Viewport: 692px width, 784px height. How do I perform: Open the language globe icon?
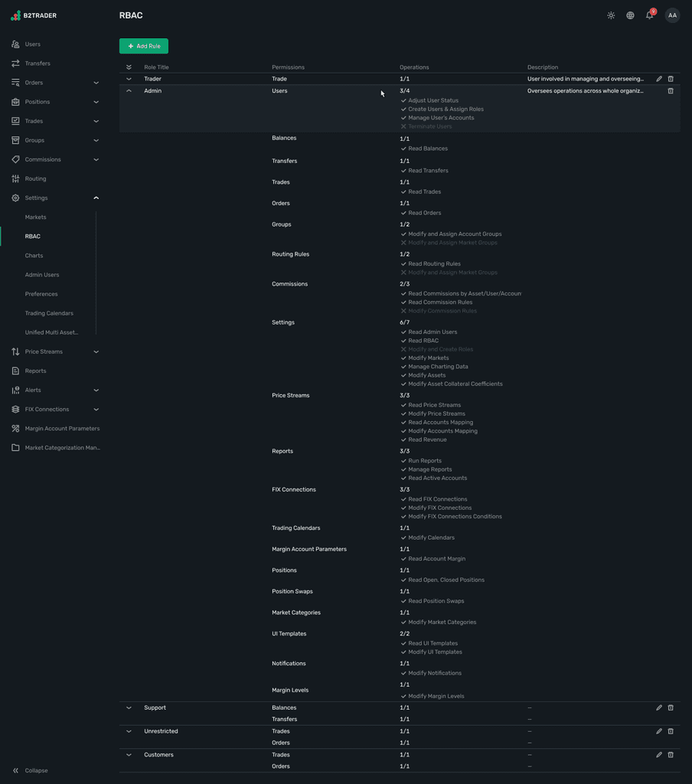click(x=630, y=15)
